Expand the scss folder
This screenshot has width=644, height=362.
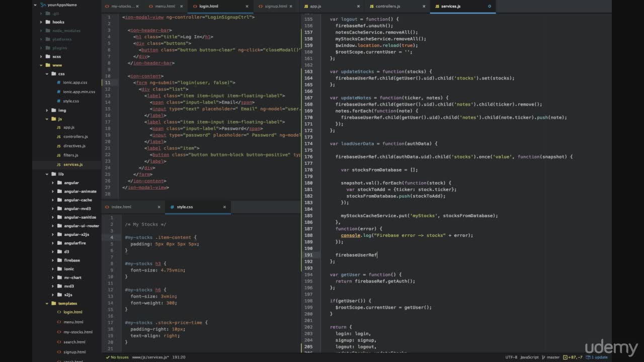(41, 56)
